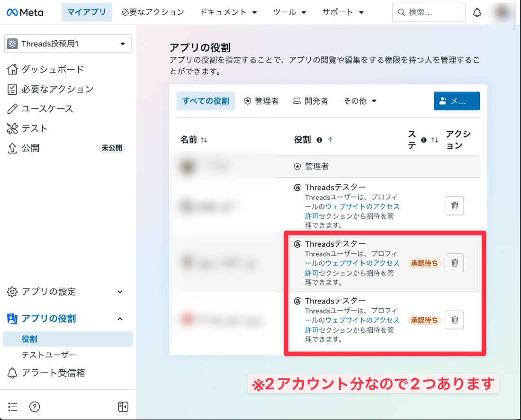Go to 必要なアクション in top navigation
Screen dimensions: 521x420
point(153,12)
